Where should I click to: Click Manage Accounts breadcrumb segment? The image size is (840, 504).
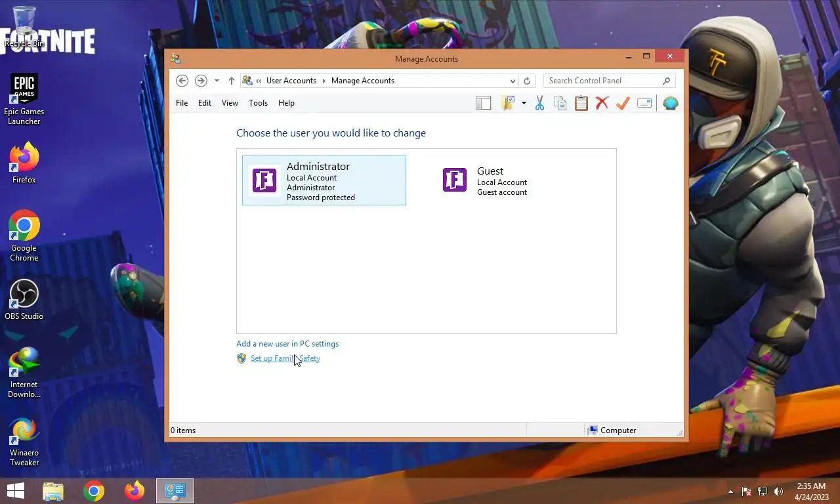(363, 81)
